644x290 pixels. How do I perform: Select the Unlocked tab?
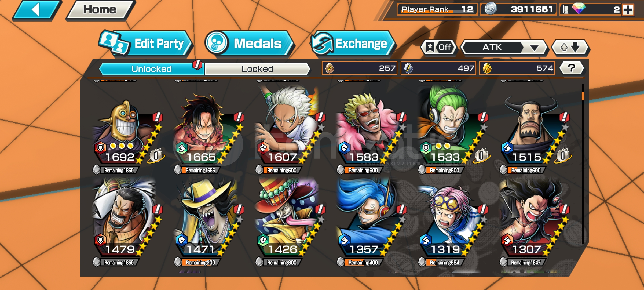pyautogui.click(x=152, y=69)
